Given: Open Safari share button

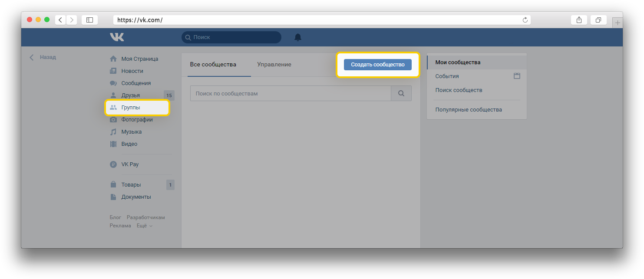Looking at the screenshot, I should pyautogui.click(x=579, y=20).
